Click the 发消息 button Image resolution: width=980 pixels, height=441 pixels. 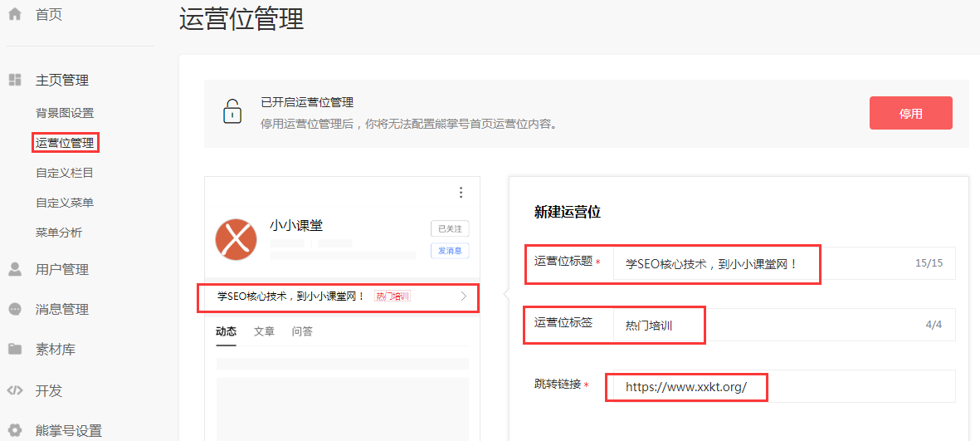pos(450,250)
